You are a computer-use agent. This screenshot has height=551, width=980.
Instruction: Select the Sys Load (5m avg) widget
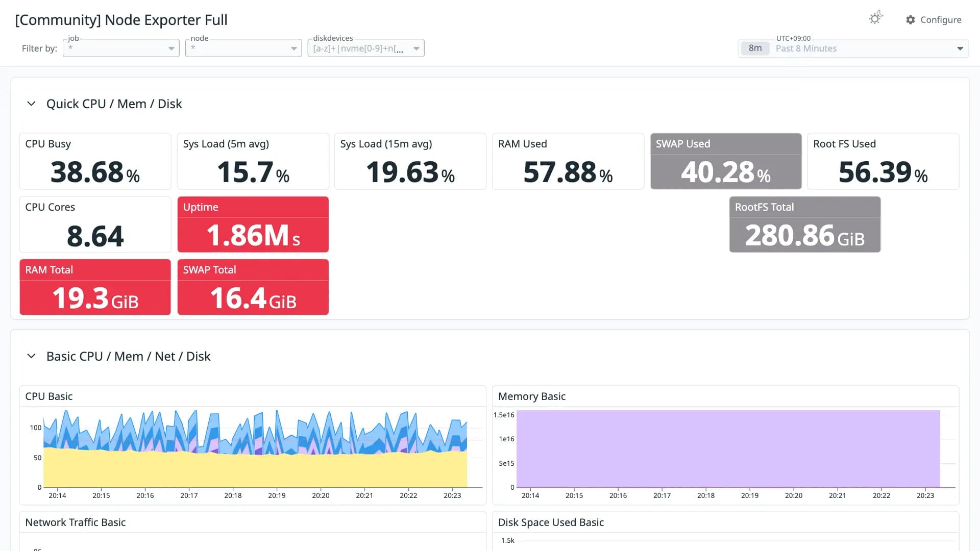click(x=253, y=161)
